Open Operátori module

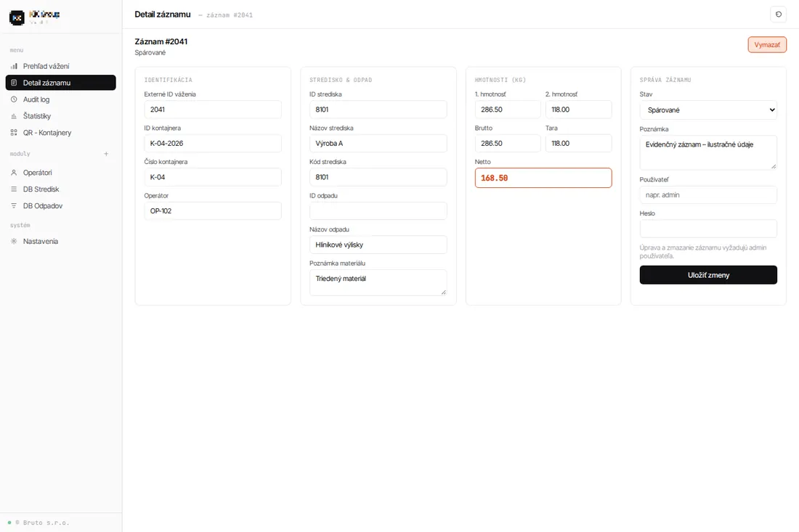coord(60,173)
